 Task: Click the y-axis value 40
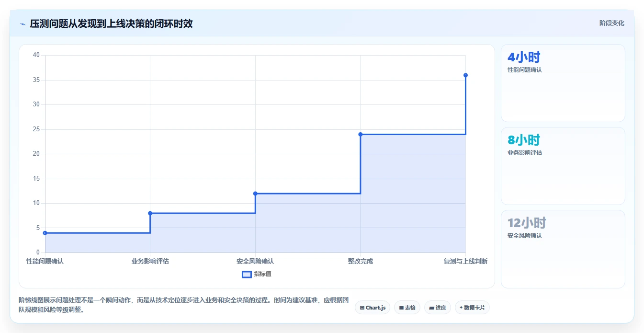pos(36,55)
